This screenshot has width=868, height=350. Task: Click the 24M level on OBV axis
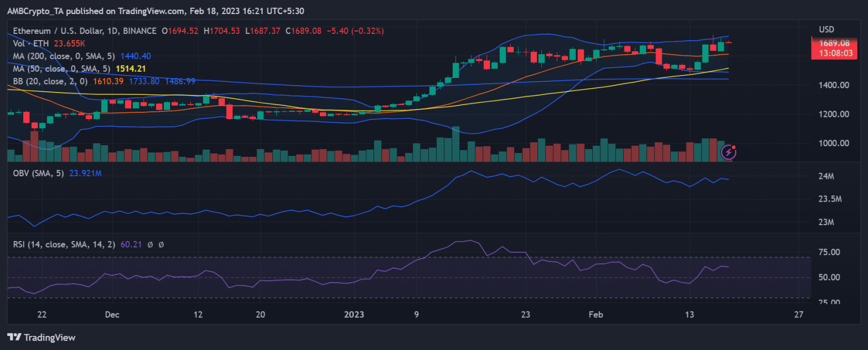(826, 177)
